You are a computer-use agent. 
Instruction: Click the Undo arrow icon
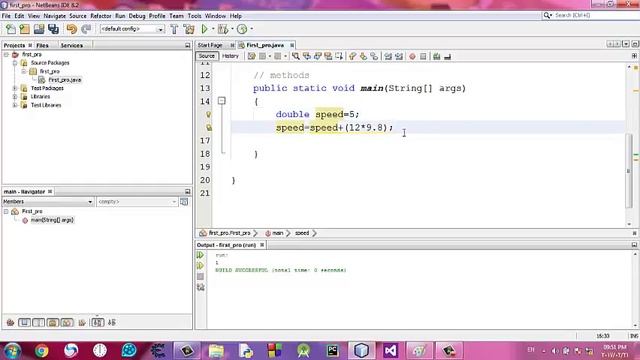click(x=72, y=29)
